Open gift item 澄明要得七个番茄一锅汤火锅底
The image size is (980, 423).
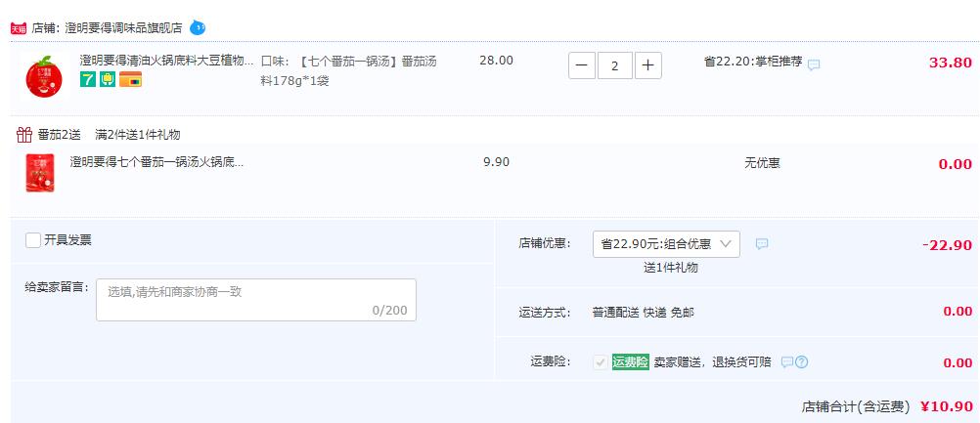[x=156, y=163]
